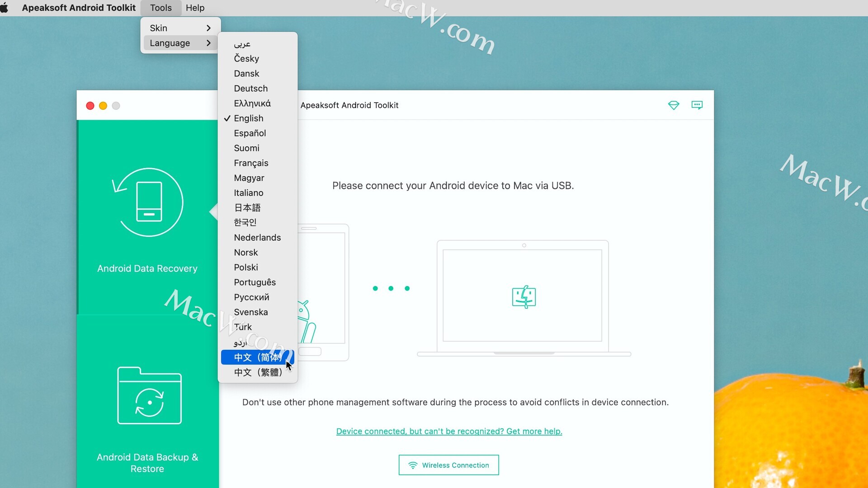Select Android Data Recovery label

(x=147, y=268)
